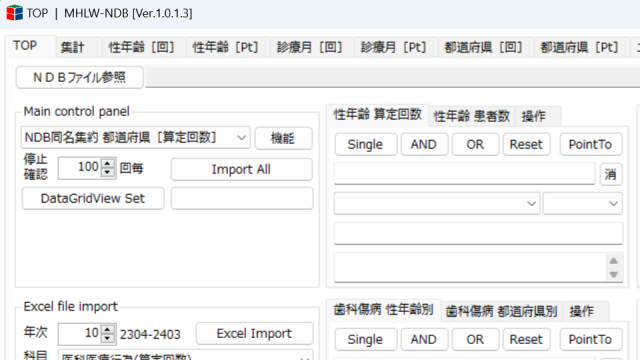Decrease the 年次 value with down arrow
Image resolution: width=640 pixels, height=360 pixels.
108,339
